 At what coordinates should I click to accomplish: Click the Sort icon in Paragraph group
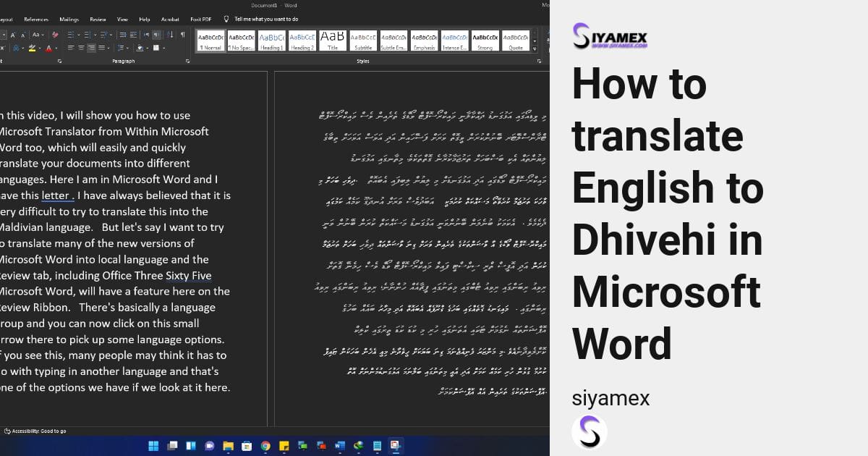[169, 34]
